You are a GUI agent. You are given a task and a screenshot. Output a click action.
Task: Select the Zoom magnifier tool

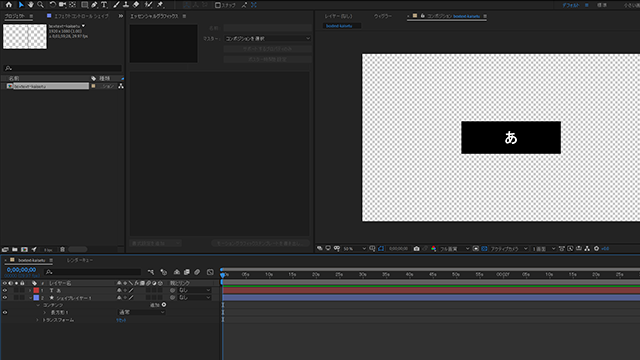coord(40,5)
